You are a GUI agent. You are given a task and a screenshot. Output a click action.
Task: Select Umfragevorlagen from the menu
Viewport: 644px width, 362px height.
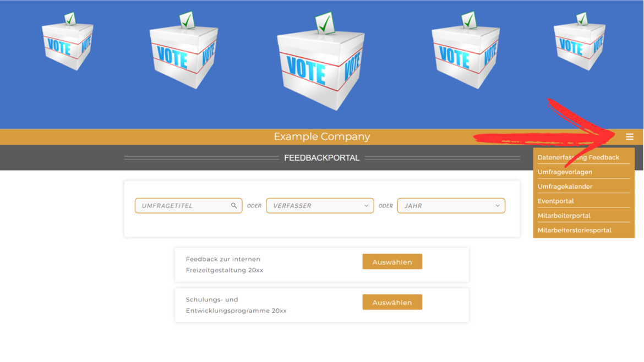(x=565, y=172)
